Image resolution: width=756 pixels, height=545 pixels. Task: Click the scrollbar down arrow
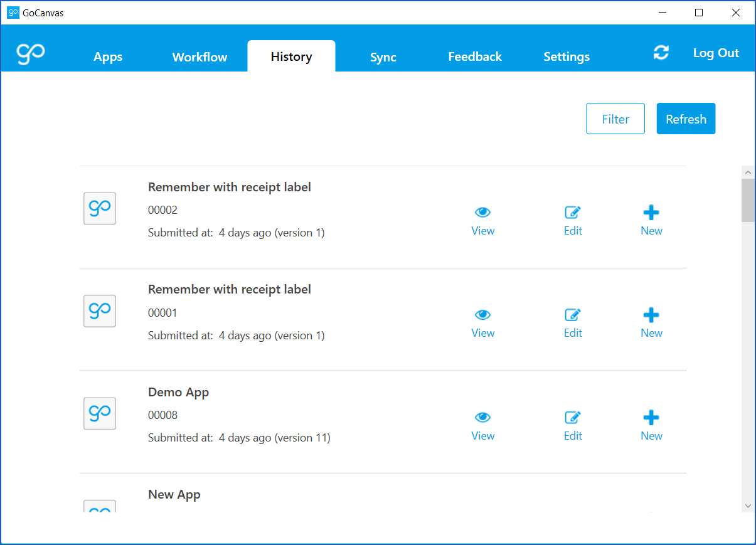click(x=748, y=505)
